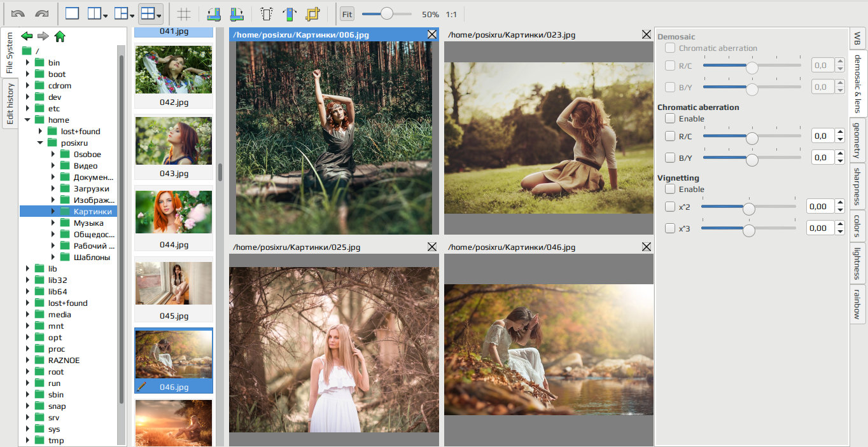Tick the R/C checkbox under Chromatic aberration

pyautogui.click(x=670, y=136)
